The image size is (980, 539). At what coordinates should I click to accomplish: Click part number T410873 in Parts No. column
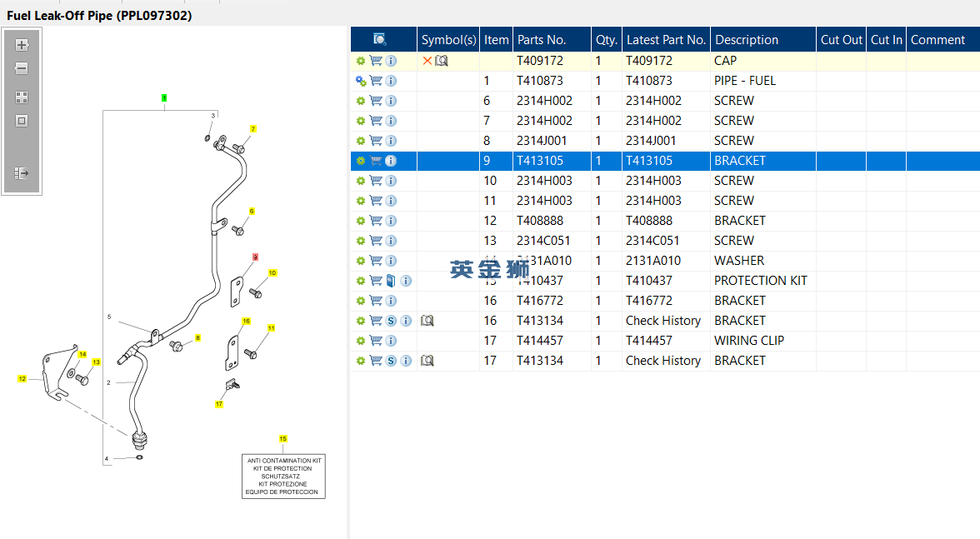(x=540, y=81)
